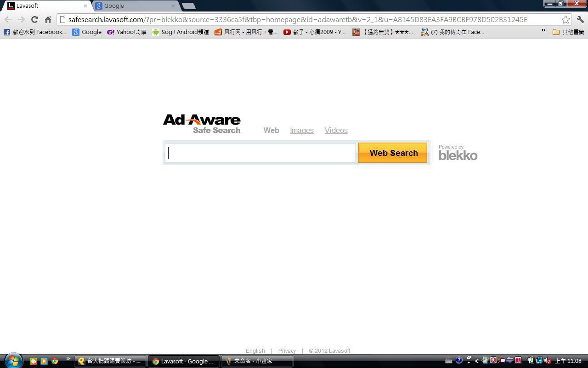588x368 pixels.
Task: Open the Google bookmark in bookmarks bar
Action: [87, 32]
